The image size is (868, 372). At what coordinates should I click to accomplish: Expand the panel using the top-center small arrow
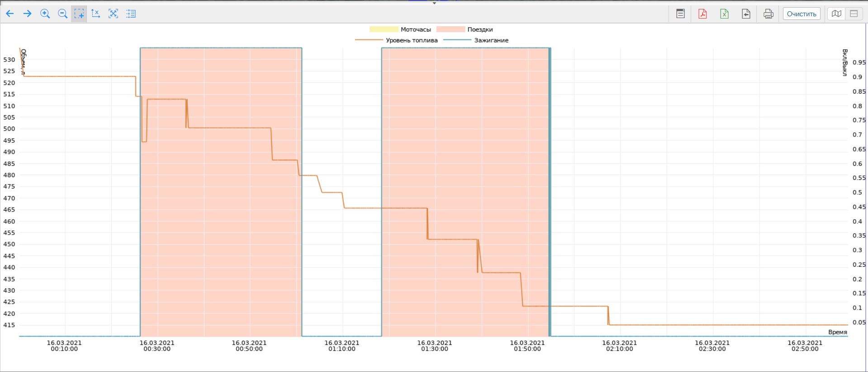tap(434, 3)
